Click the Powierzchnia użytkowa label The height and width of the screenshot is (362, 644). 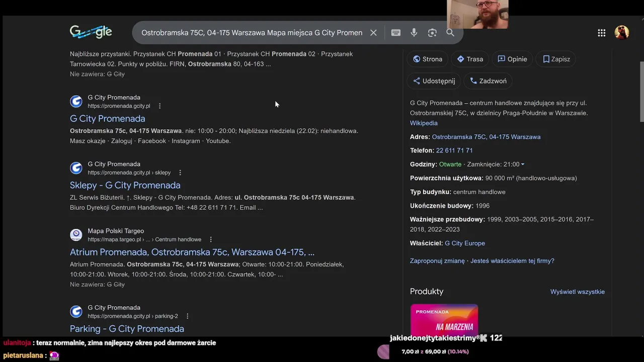point(447,178)
